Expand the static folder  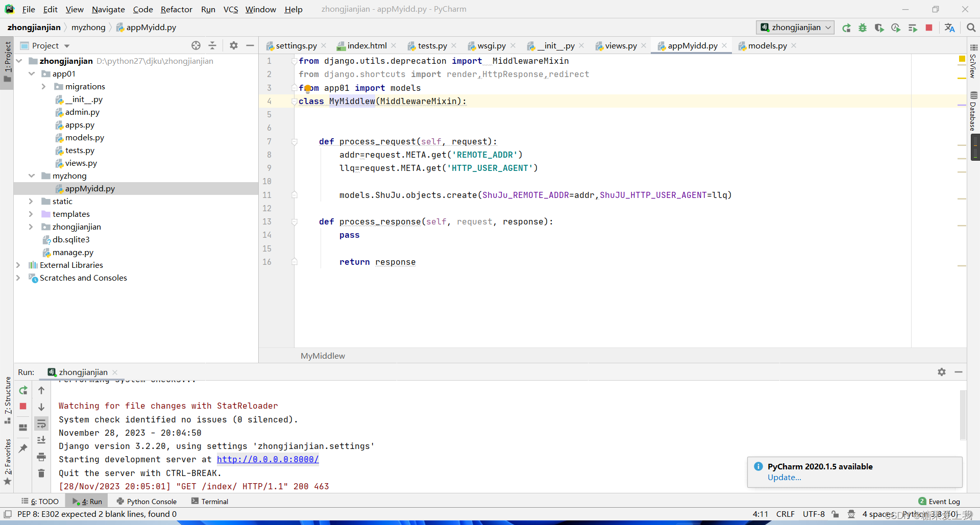(x=31, y=202)
